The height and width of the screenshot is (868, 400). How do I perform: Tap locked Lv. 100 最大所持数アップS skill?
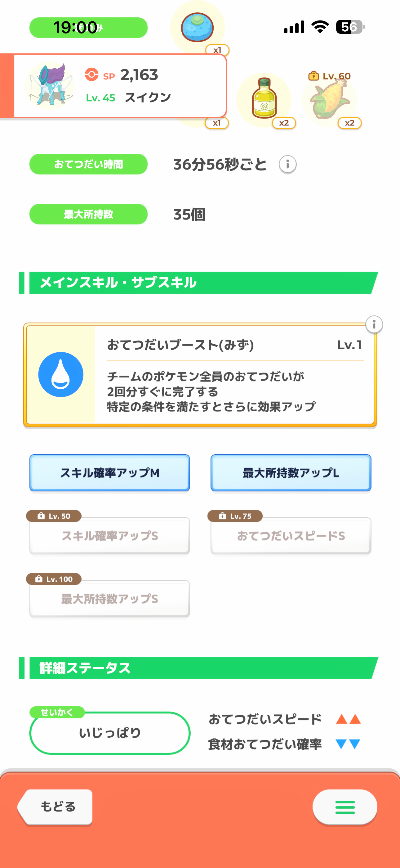110,599
